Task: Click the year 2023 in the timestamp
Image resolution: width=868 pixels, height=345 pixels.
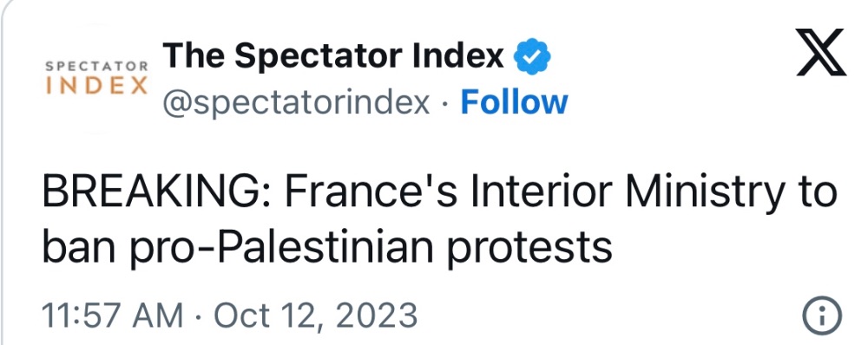Action: (x=375, y=316)
